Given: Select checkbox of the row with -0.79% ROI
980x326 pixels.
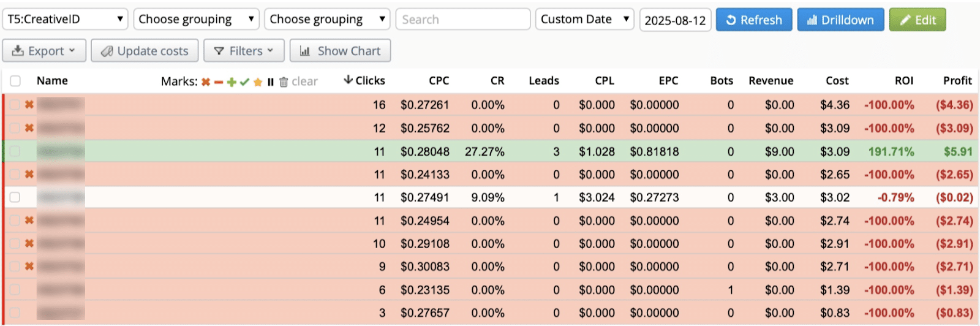Looking at the screenshot, I should click(15, 197).
